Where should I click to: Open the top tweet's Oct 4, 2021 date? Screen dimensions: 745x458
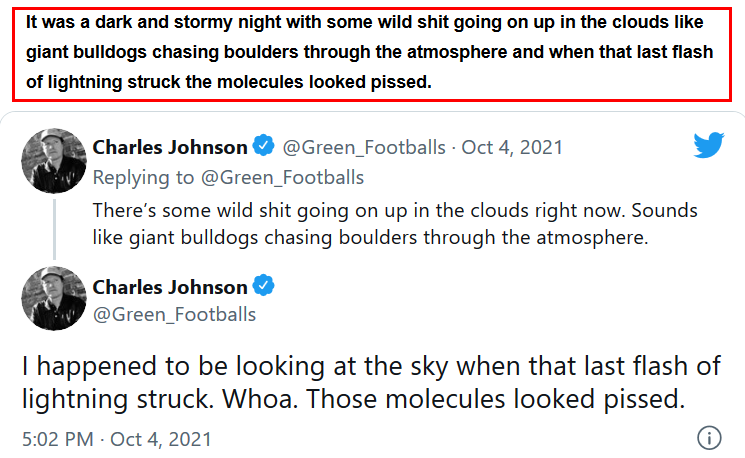(512, 148)
